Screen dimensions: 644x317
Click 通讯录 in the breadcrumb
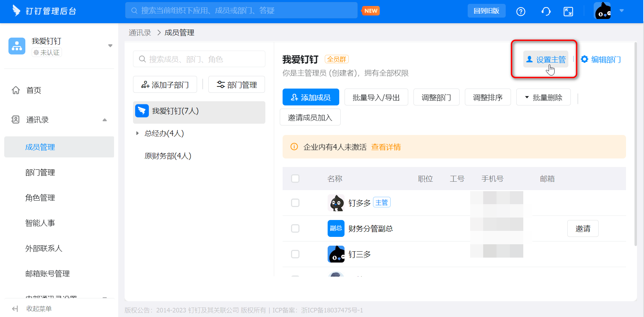[140, 33]
